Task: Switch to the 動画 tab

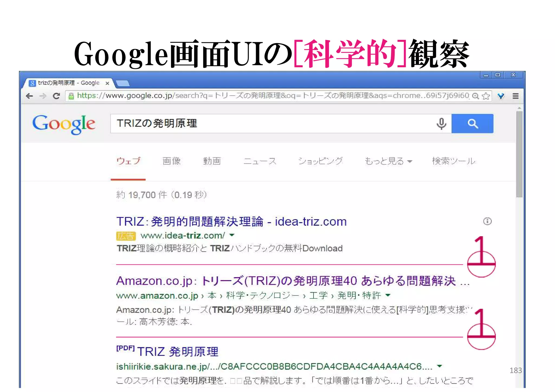Action: coord(212,161)
